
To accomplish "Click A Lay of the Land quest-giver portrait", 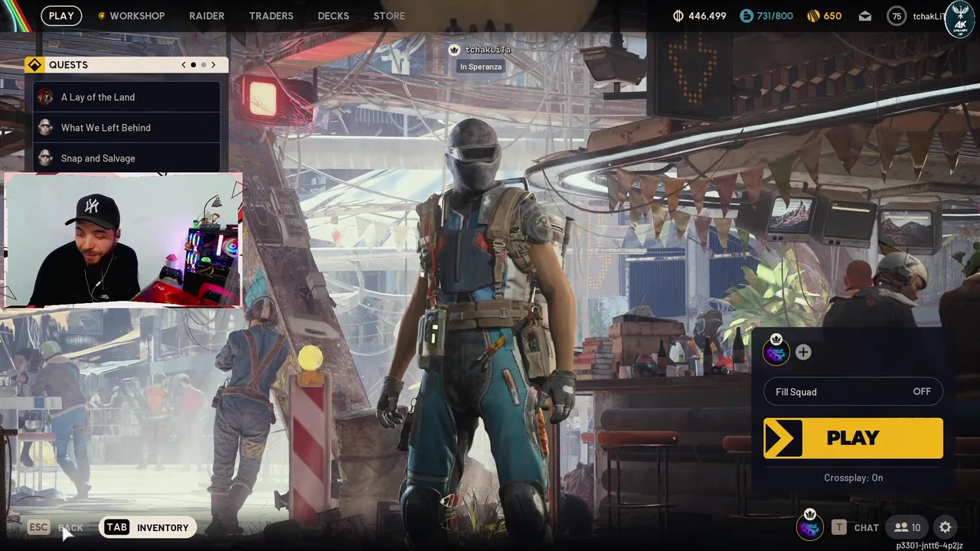I will [45, 97].
